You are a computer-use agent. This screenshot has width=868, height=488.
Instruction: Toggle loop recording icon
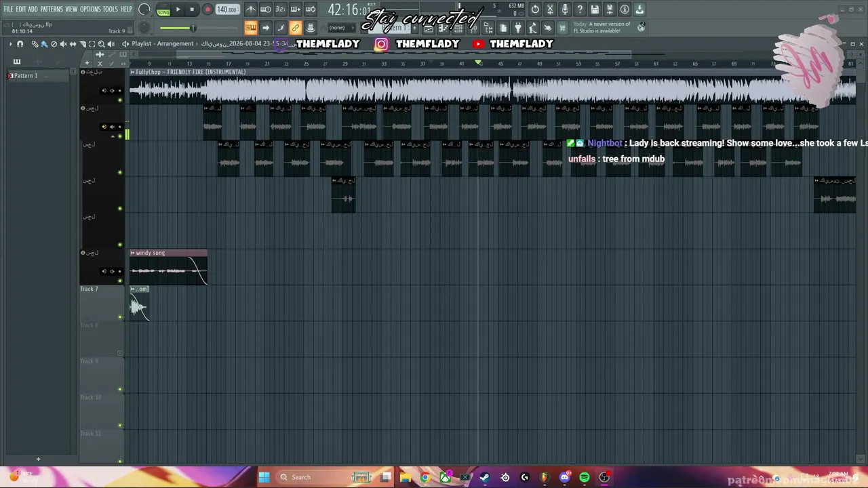[x=311, y=9]
